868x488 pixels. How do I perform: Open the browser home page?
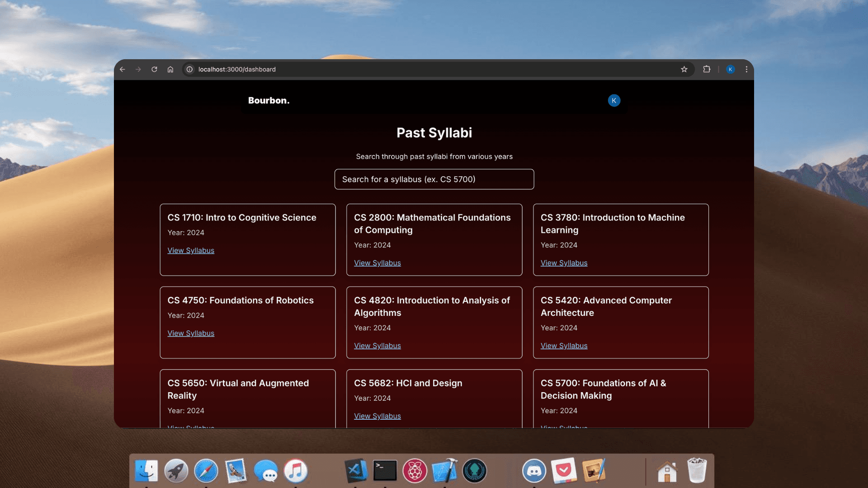tap(170, 69)
